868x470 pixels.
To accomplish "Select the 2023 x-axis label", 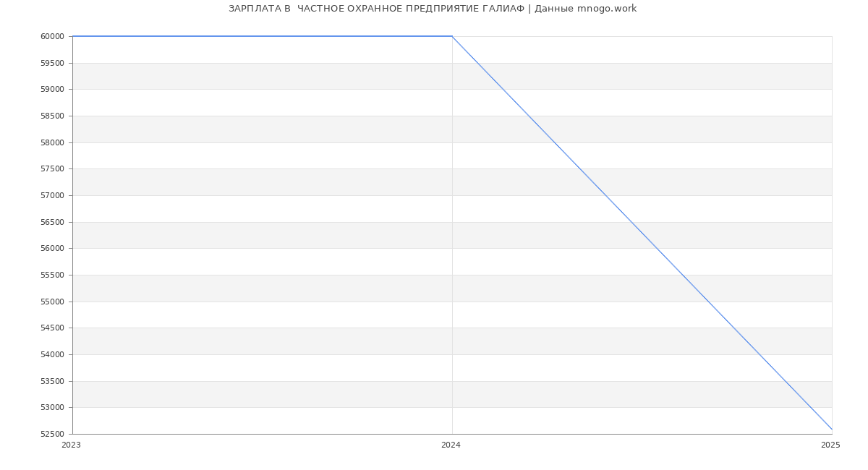I will click(72, 445).
